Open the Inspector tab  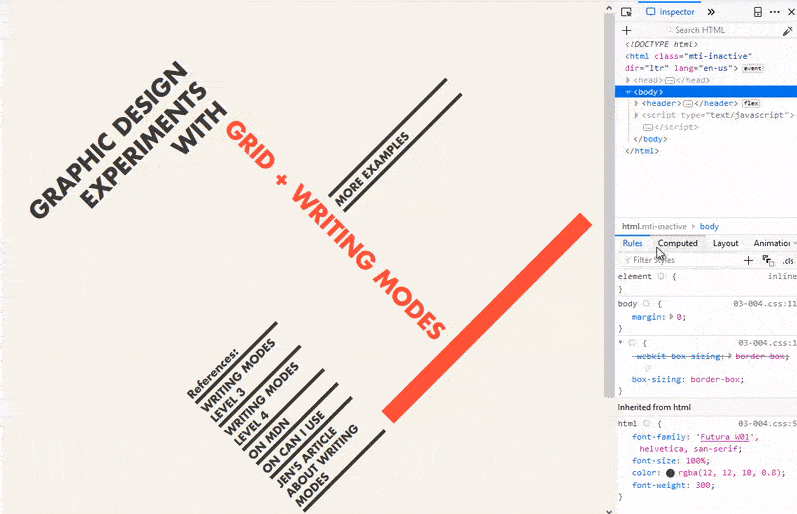point(670,12)
